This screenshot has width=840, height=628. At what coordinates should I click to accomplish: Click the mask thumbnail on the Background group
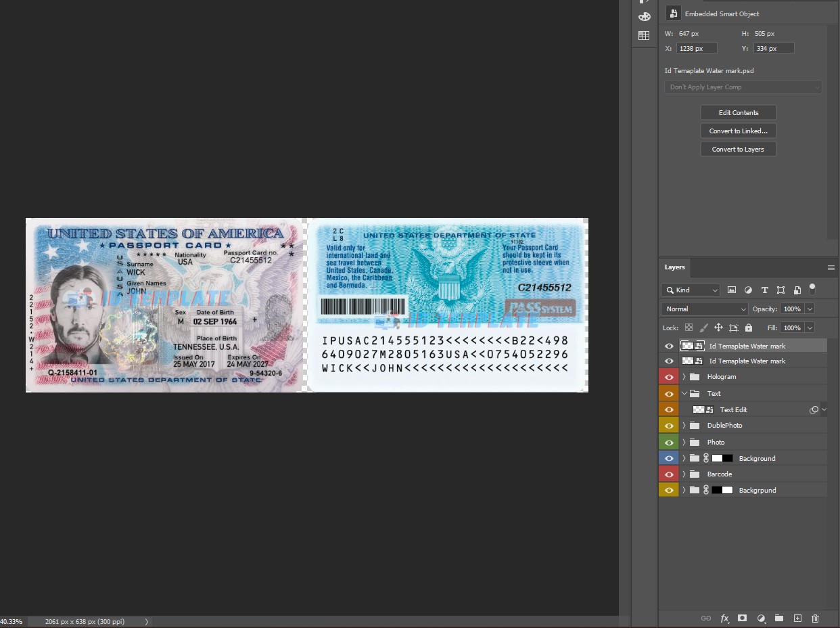(x=722, y=458)
